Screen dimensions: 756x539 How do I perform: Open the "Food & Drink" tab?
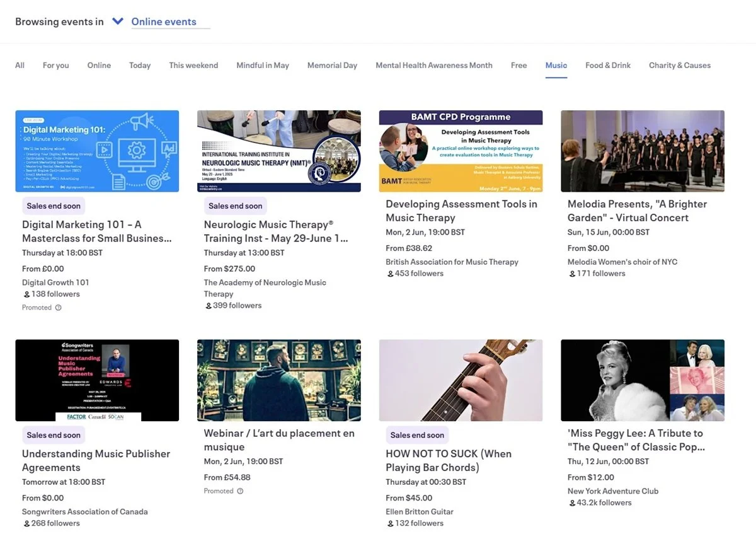click(x=607, y=65)
